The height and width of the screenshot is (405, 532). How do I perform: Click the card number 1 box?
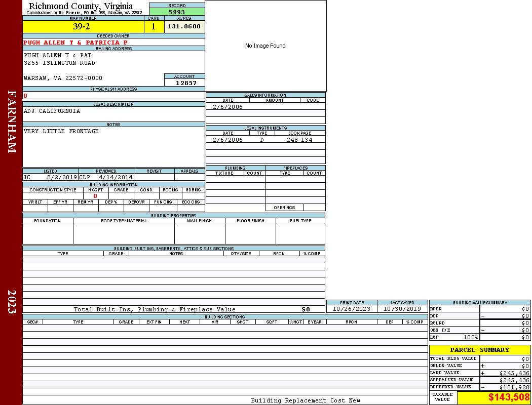coord(154,27)
